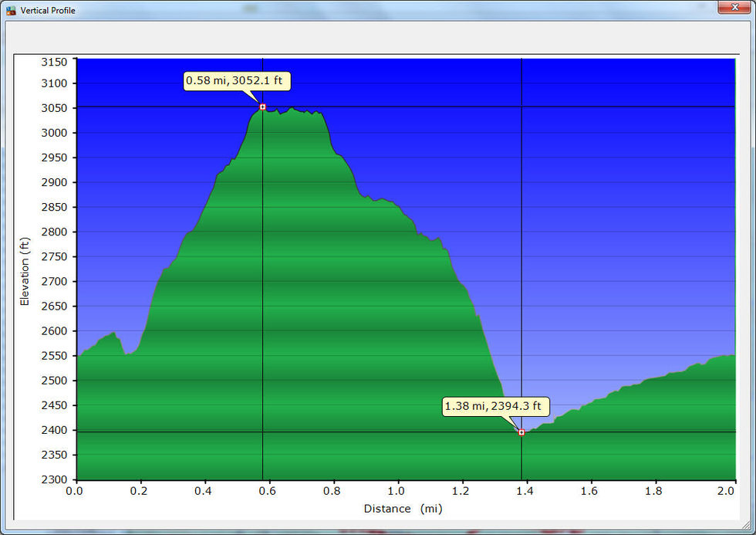Viewport: 756px width, 535px height.
Task: Click the 'Vertical Profile' window title text
Action: coord(48,10)
